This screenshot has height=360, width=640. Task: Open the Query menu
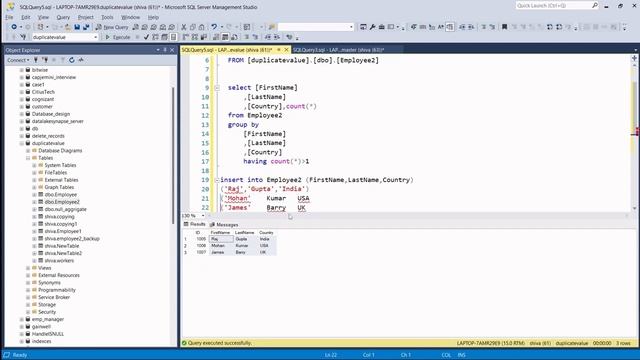click(x=63, y=17)
